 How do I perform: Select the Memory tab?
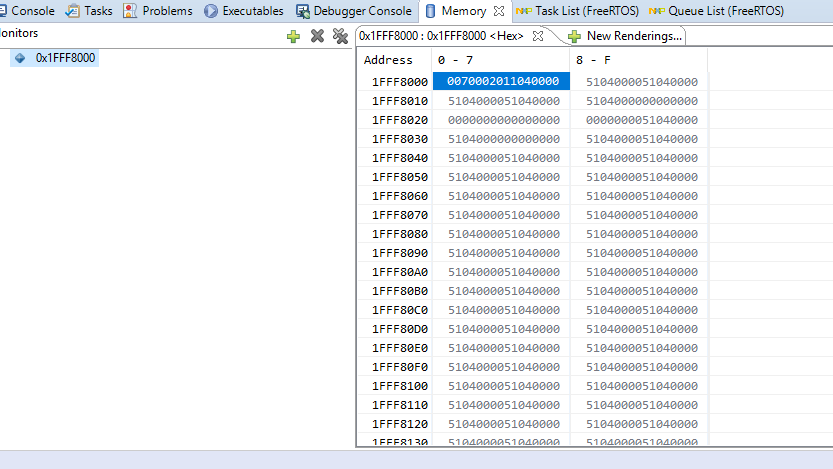[463, 11]
